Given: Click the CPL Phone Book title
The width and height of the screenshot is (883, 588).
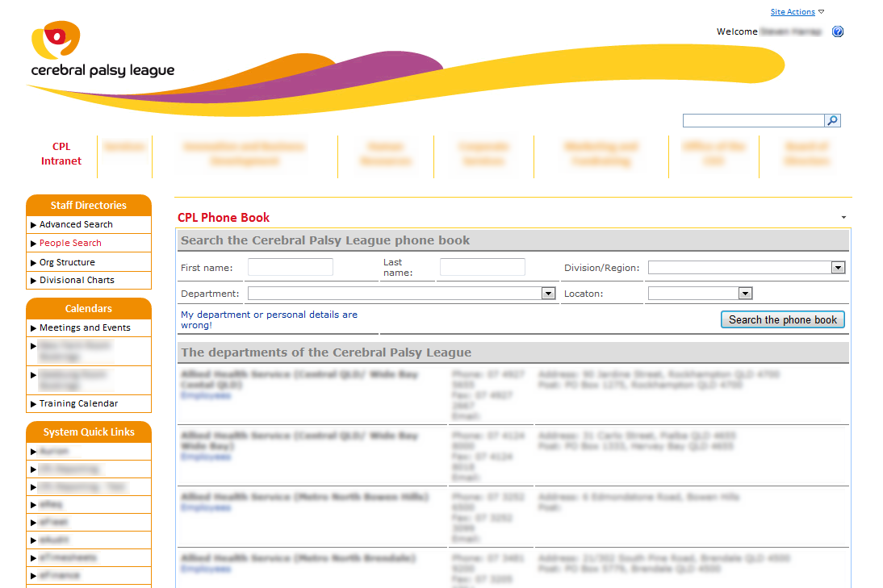Looking at the screenshot, I should [x=224, y=218].
